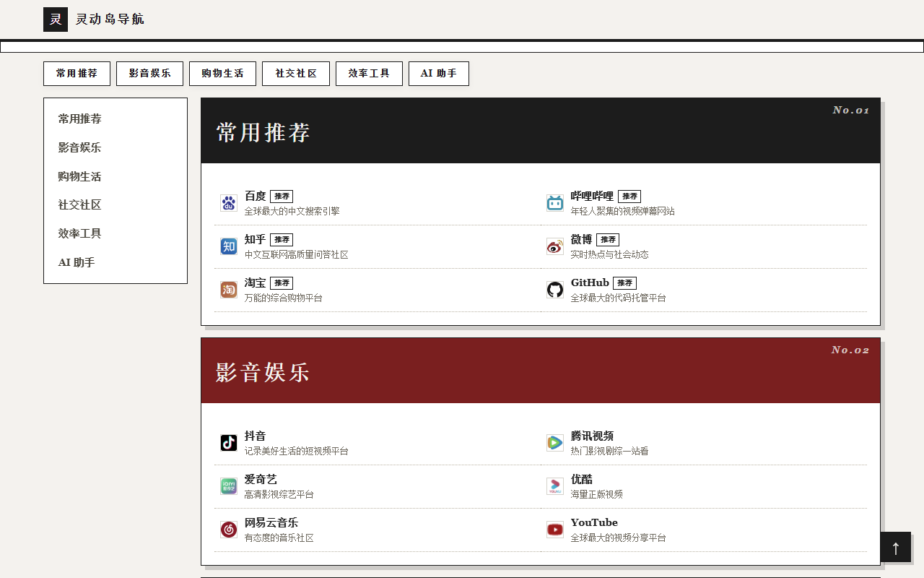Click the 推荐 badge beside GitHub
The width and height of the screenshot is (924, 578).
tap(624, 283)
